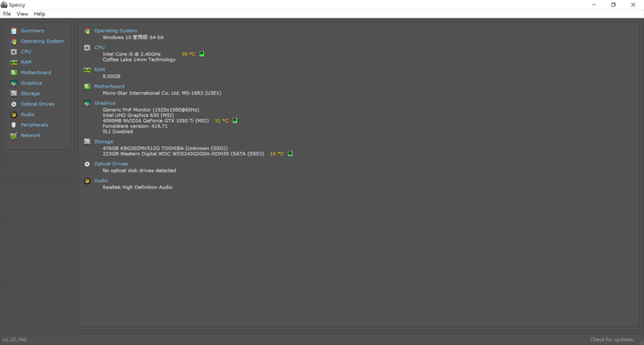Click the memory icon beside RAM heading
The image size is (644, 345).
pos(87,70)
